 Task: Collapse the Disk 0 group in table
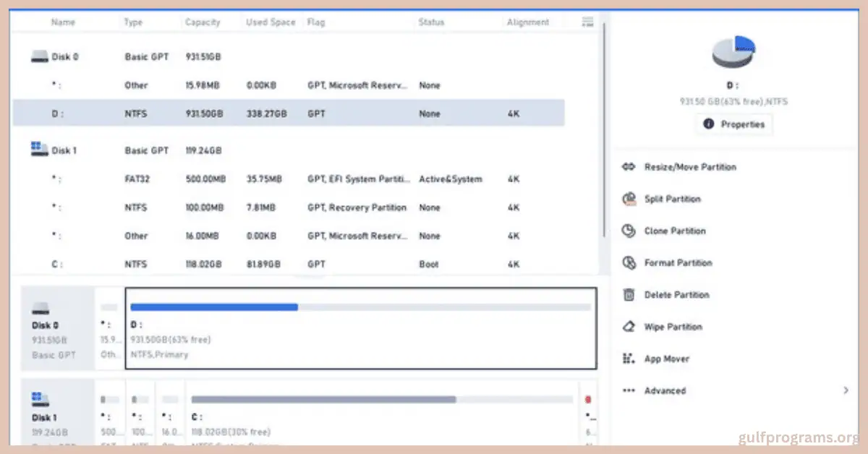40,56
